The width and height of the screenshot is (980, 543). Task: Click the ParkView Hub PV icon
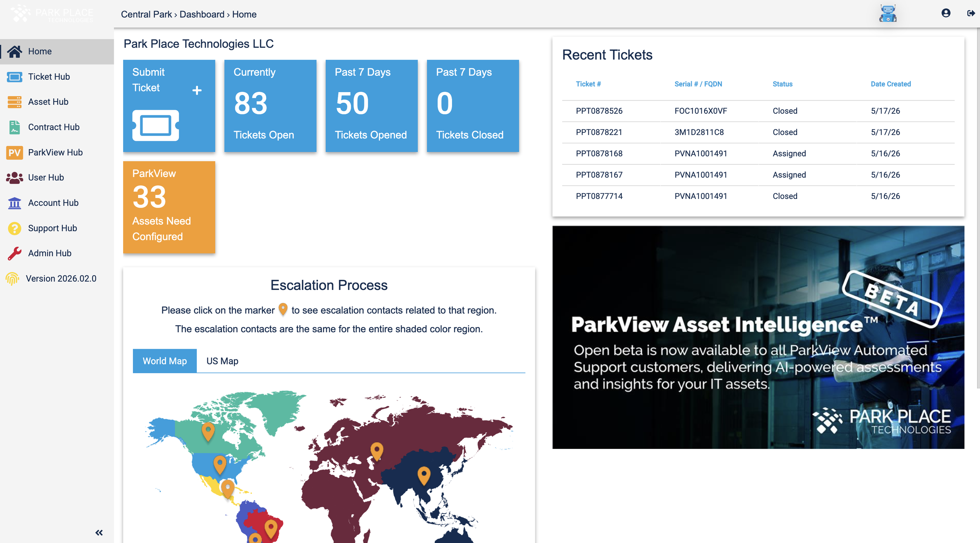pos(15,153)
